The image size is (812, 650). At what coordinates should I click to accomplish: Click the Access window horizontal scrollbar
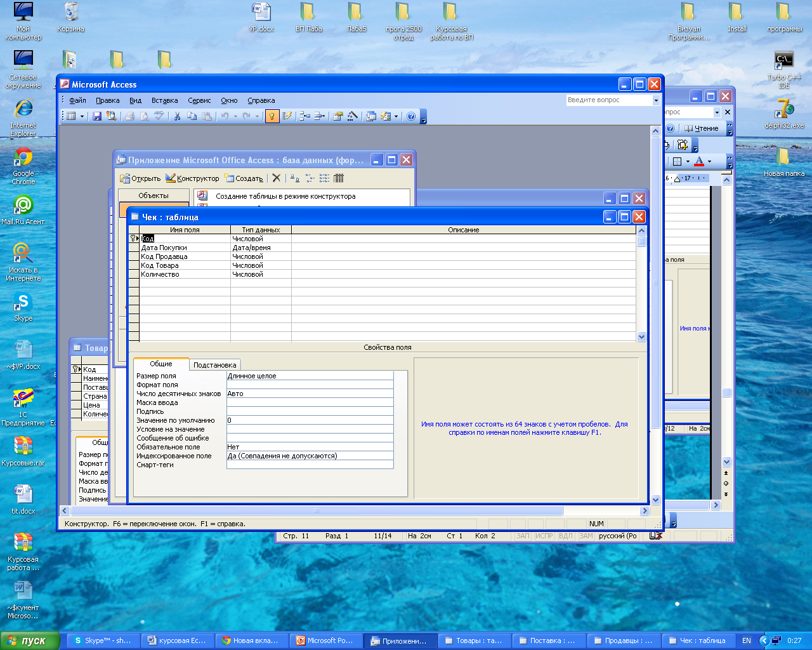[355, 510]
